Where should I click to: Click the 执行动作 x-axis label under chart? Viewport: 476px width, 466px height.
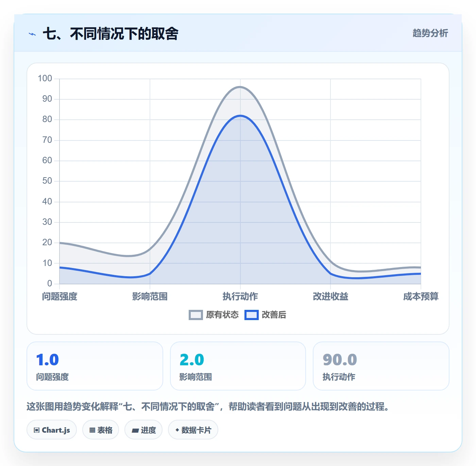pos(240,297)
